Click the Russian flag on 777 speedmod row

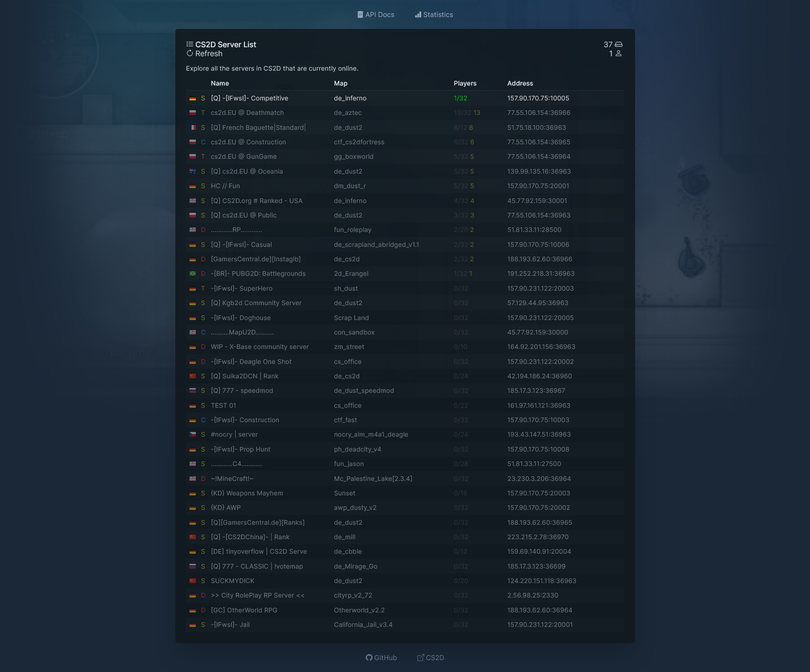pos(192,391)
